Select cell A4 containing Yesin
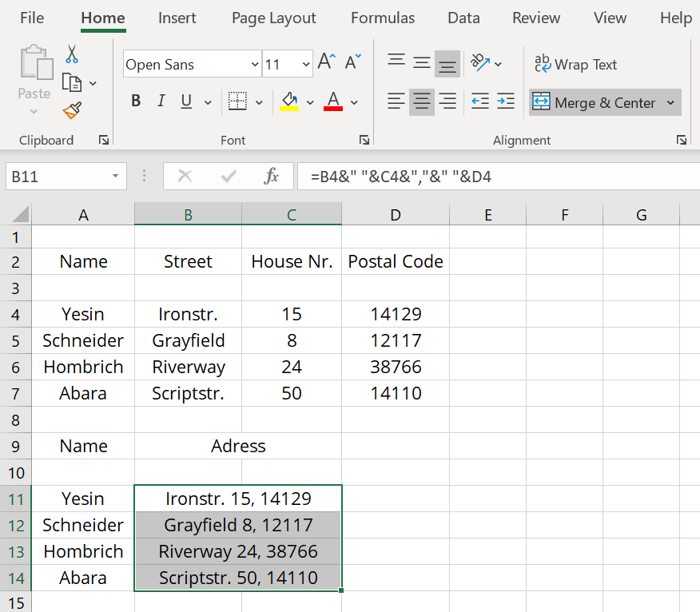The width and height of the screenshot is (700, 612). tap(82, 313)
